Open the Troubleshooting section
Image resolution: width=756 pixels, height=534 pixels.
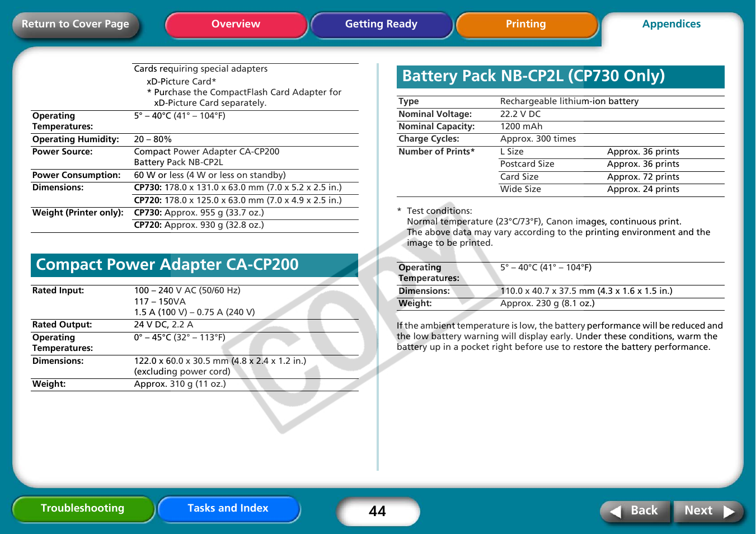83,508
